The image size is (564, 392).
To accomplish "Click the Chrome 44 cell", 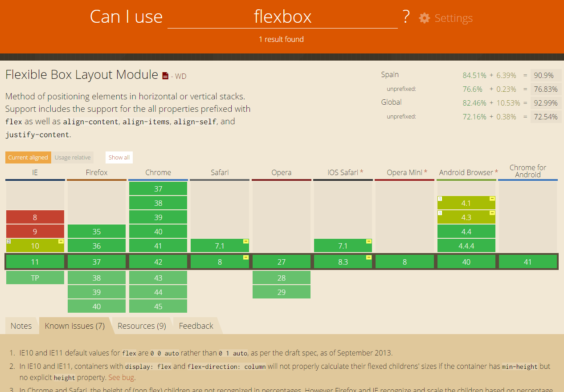I will point(158,292).
